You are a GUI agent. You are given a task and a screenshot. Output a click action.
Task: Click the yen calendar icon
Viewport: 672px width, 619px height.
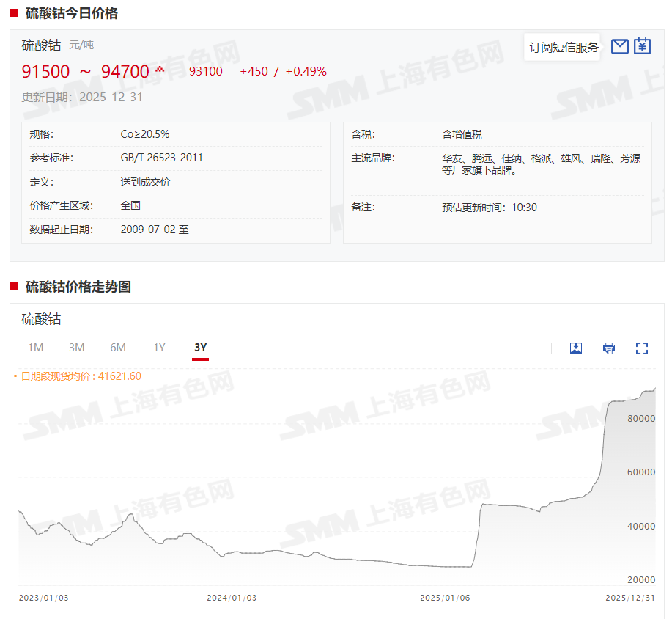[642, 46]
